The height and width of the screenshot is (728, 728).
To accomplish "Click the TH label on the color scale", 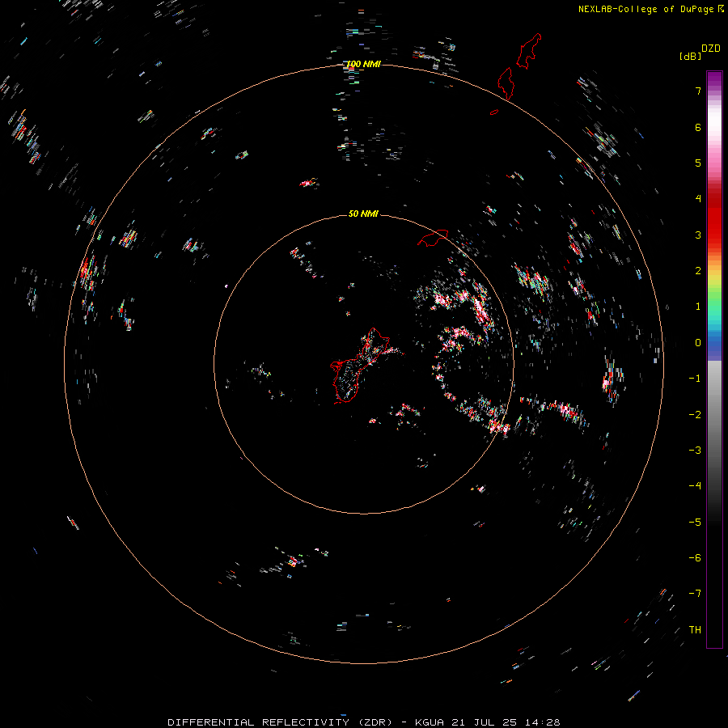I will click(695, 629).
